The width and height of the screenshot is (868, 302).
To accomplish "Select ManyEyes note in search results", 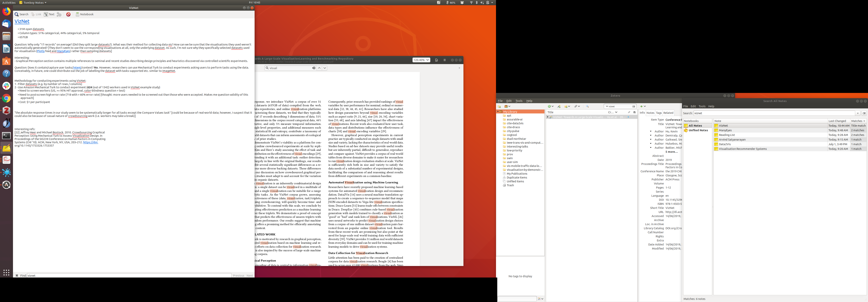I will [x=725, y=130].
